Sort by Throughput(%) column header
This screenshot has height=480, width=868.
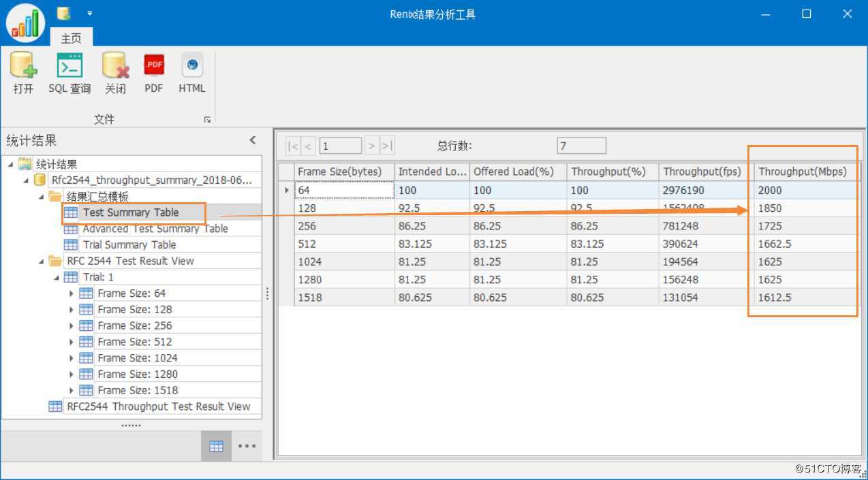tap(613, 172)
